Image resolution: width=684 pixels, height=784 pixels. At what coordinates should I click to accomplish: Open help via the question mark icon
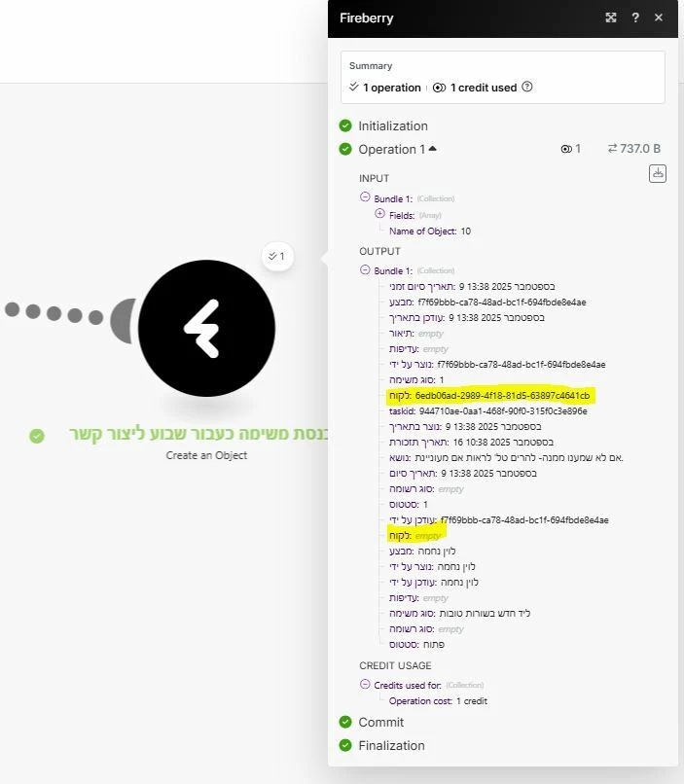(635, 18)
